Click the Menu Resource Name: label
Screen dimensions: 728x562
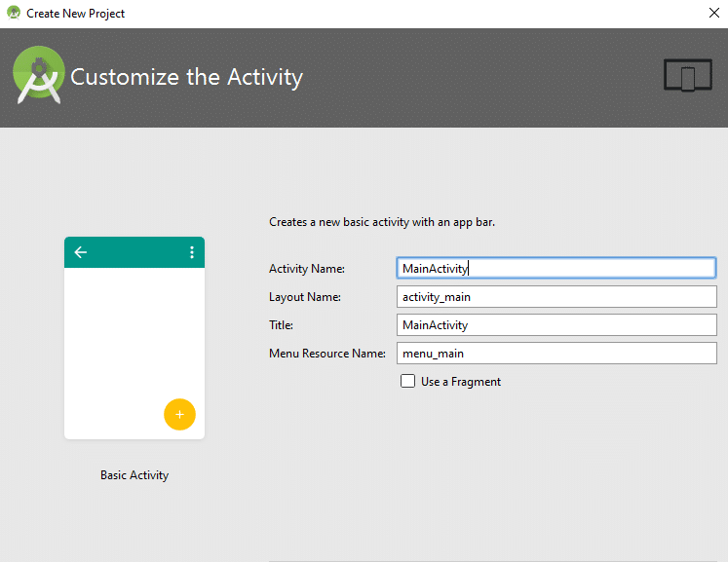(326, 354)
